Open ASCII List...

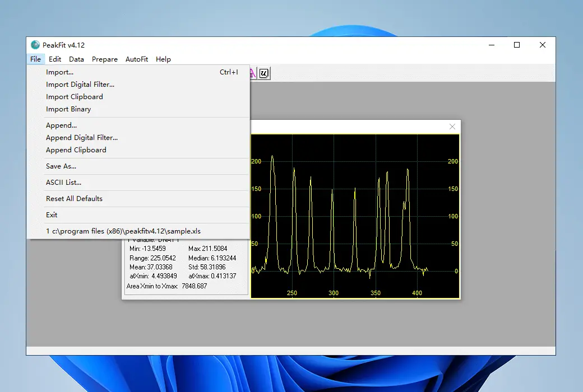(138, 183)
